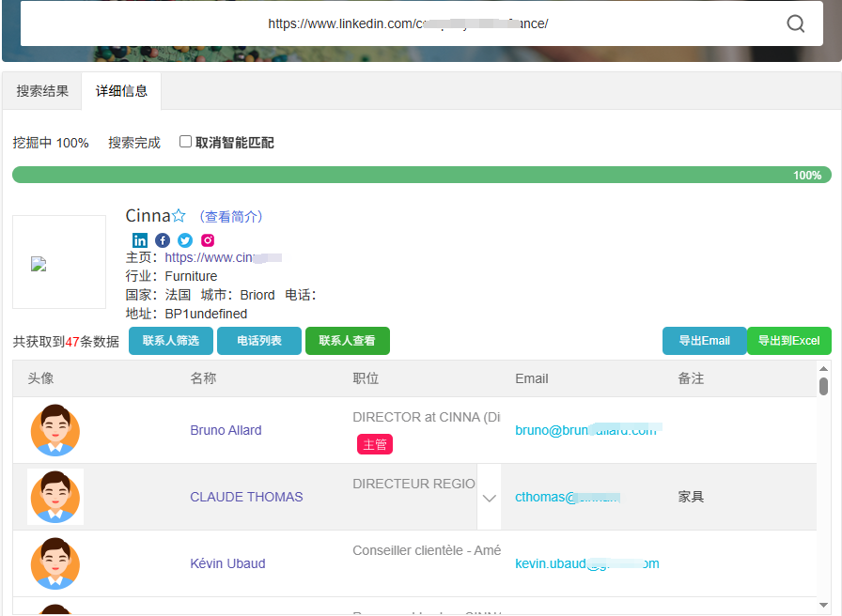842x616 pixels.
Task: Click the 职位 column header
Action: tap(366, 378)
